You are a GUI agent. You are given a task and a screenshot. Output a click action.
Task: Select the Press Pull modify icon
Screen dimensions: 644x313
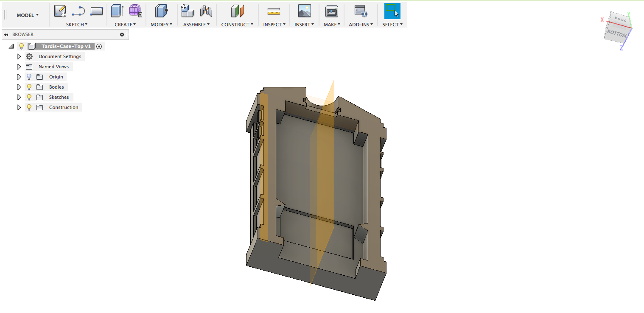(x=161, y=11)
